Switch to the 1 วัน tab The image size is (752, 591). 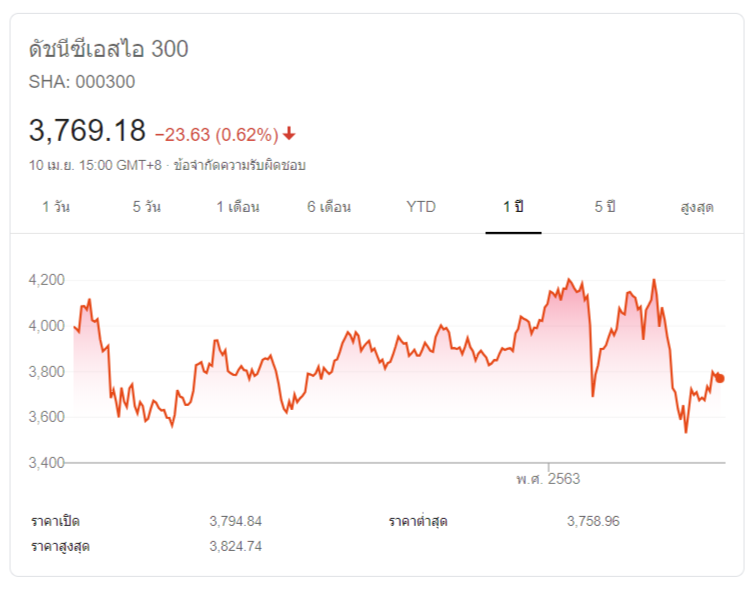point(56,207)
